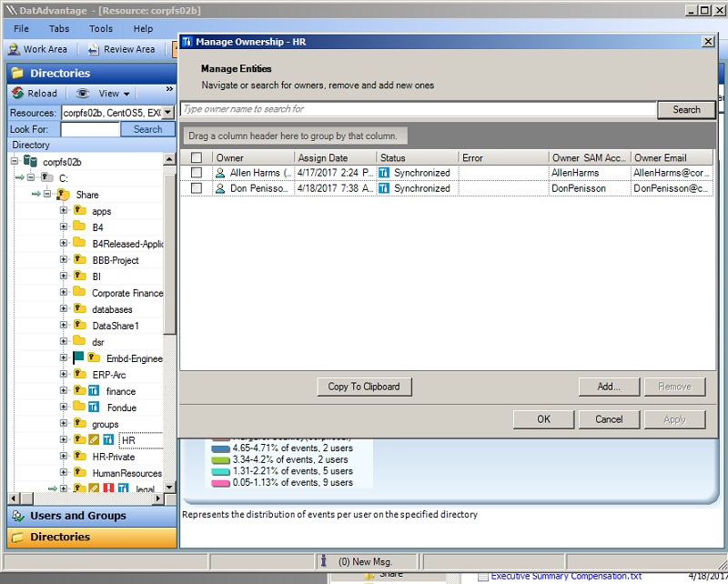Click the blue ownership icon next to finance

94,391
